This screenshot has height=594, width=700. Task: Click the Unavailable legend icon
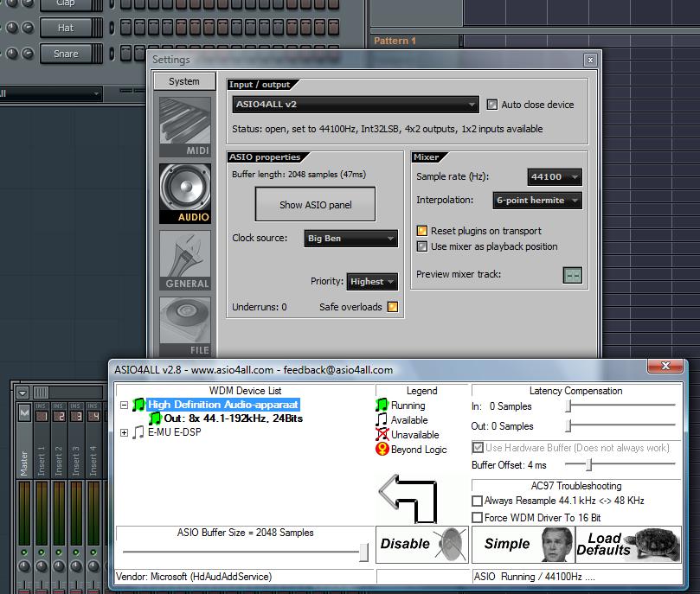coord(382,434)
